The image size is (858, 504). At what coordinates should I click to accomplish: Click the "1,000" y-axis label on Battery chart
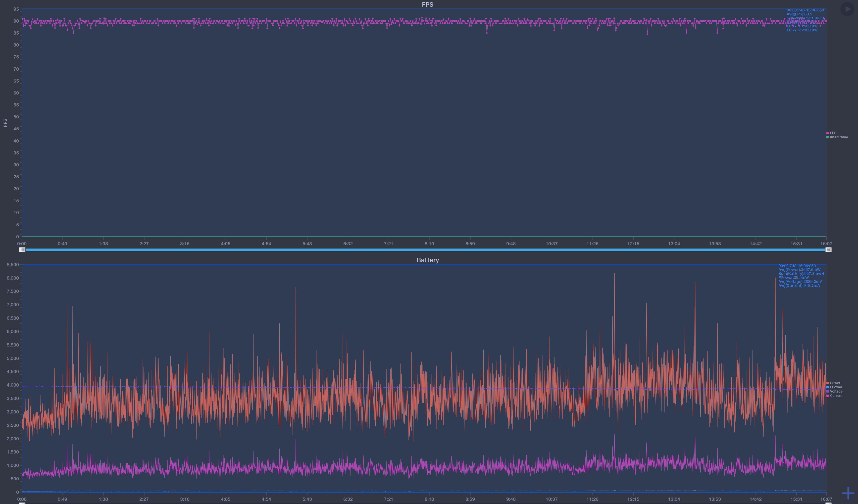13,465
